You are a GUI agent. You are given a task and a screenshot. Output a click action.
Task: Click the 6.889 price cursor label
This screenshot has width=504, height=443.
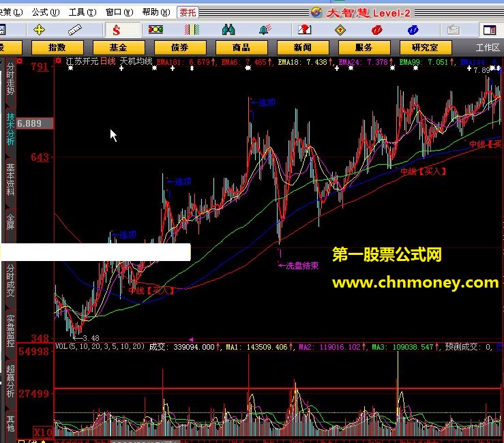click(34, 123)
